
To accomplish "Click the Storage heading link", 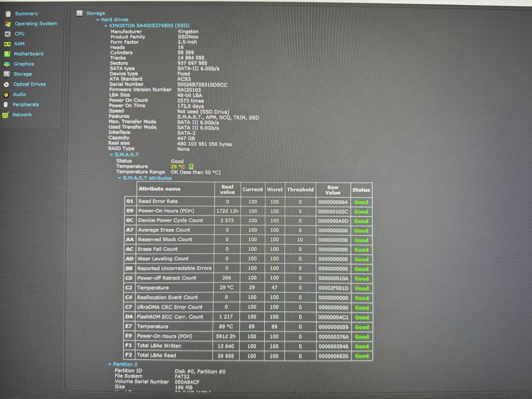I will tap(95, 13).
